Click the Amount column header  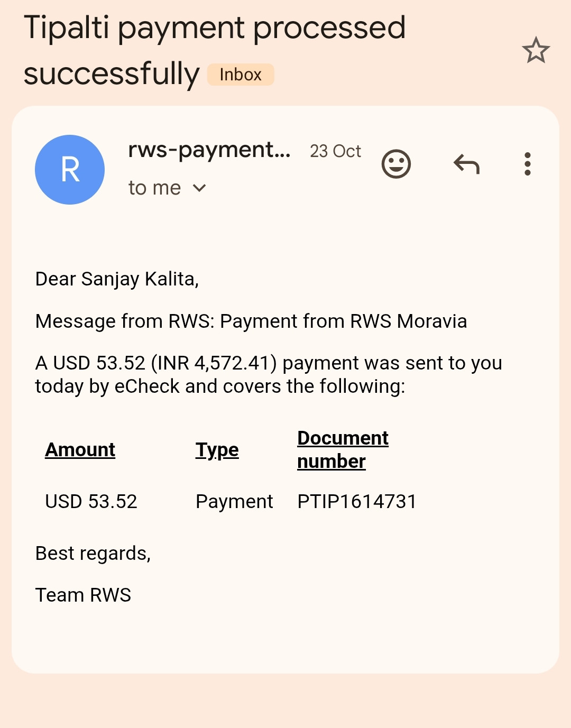[80, 450]
